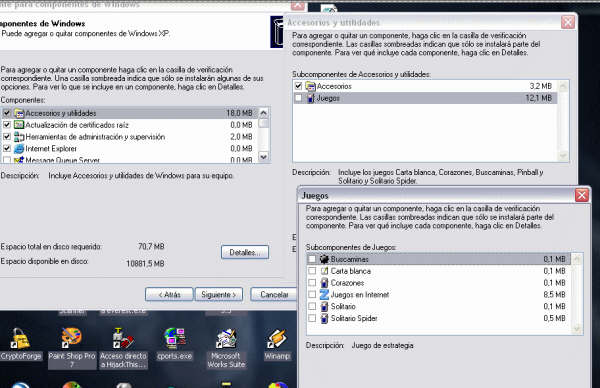Uncheck Herramientas de administración y supervisión checkbox
The width and height of the screenshot is (600, 388).
tap(7, 137)
